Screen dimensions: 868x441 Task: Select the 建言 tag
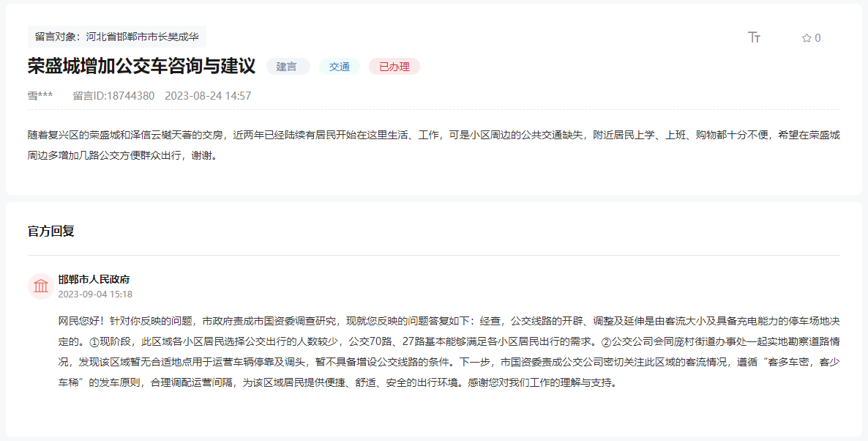click(x=288, y=67)
